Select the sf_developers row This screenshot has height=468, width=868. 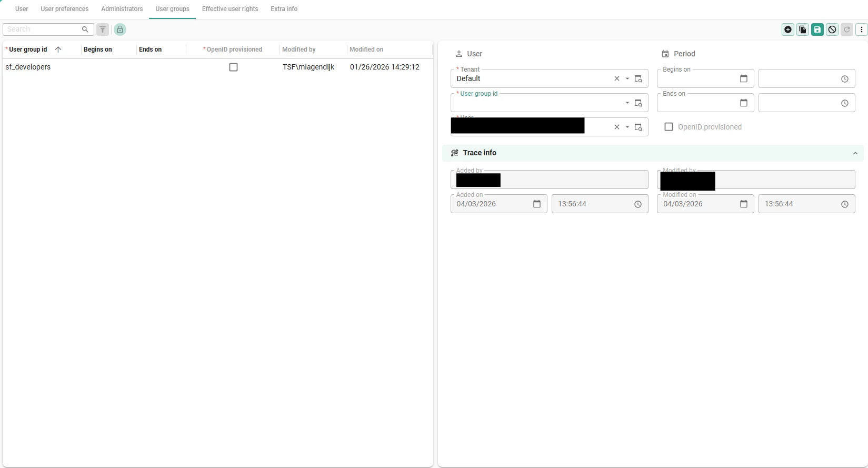click(x=217, y=67)
